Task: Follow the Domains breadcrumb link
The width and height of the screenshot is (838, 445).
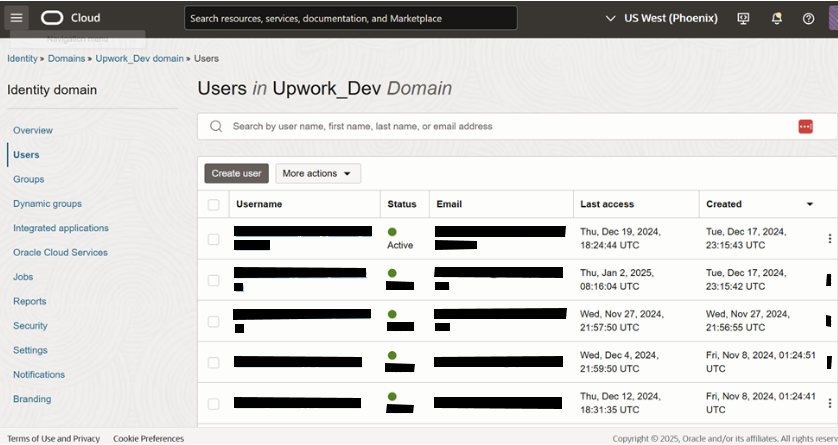Action: 66,59
